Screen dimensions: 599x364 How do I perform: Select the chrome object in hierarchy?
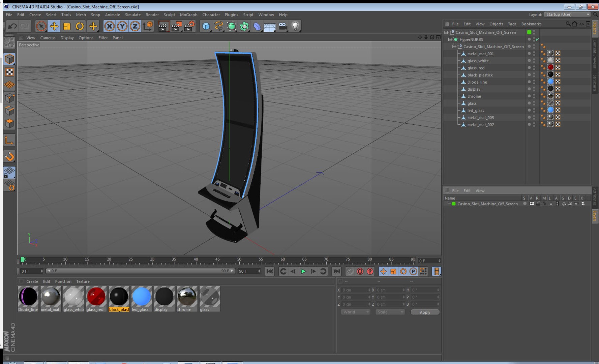(474, 96)
